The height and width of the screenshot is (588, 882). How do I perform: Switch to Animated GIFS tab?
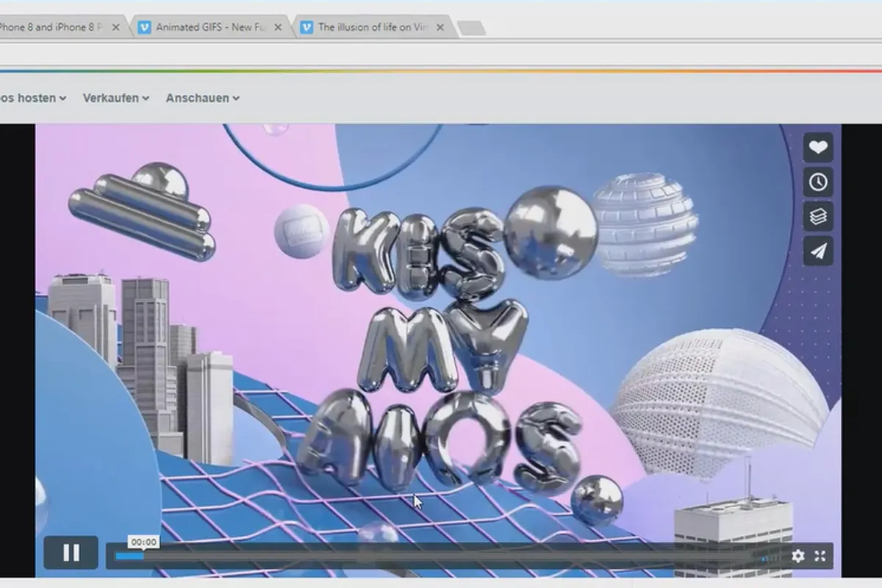click(212, 27)
